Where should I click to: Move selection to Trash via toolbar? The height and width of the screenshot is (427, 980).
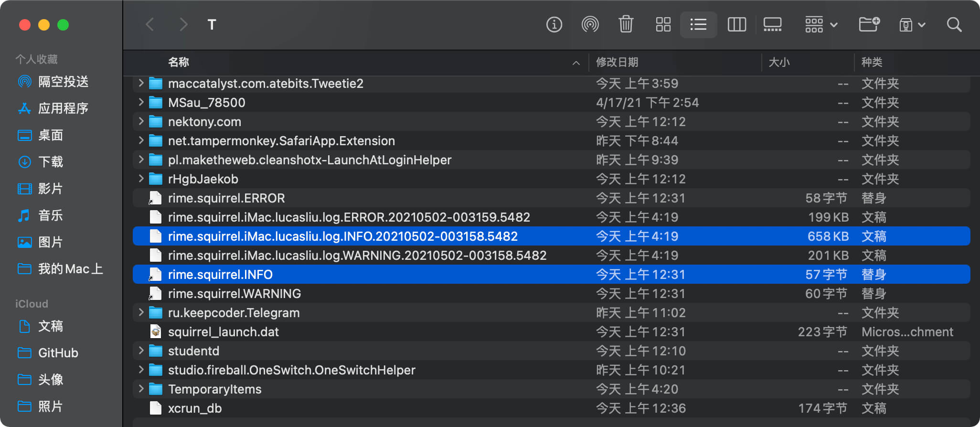click(x=626, y=24)
